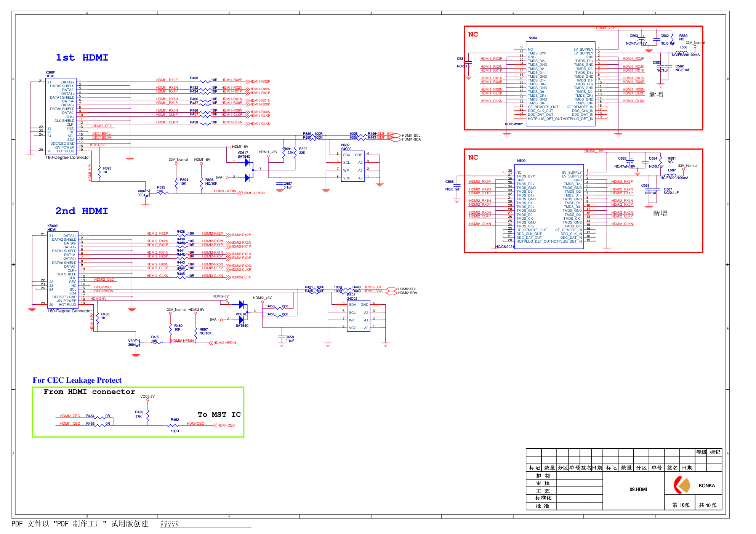Click '180-Degree Connector' note under XS602
This screenshot has width=756, height=534.
coord(70,311)
